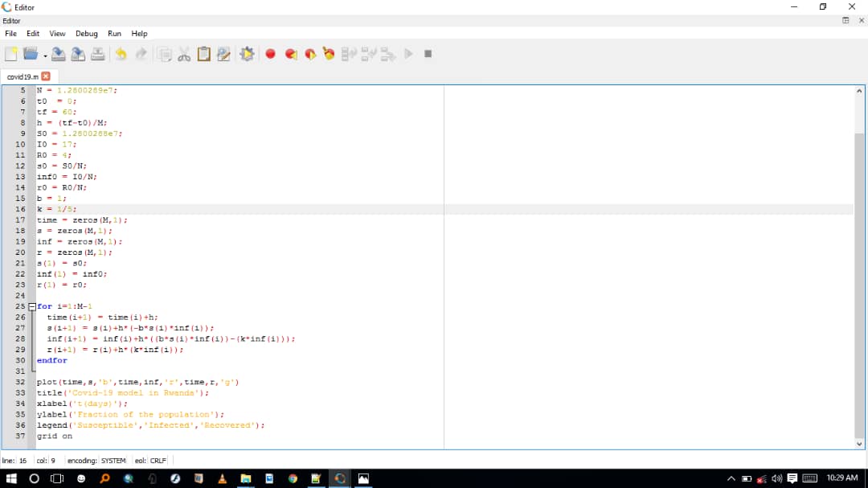Undo the last edit
The height and width of the screenshot is (488, 868).
(x=121, y=54)
